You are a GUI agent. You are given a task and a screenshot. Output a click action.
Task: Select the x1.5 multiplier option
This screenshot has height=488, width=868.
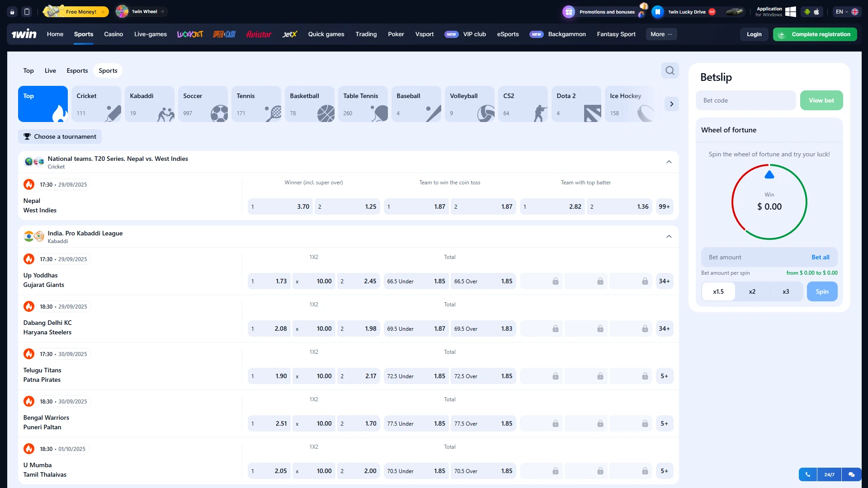pyautogui.click(x=718, y=291)
